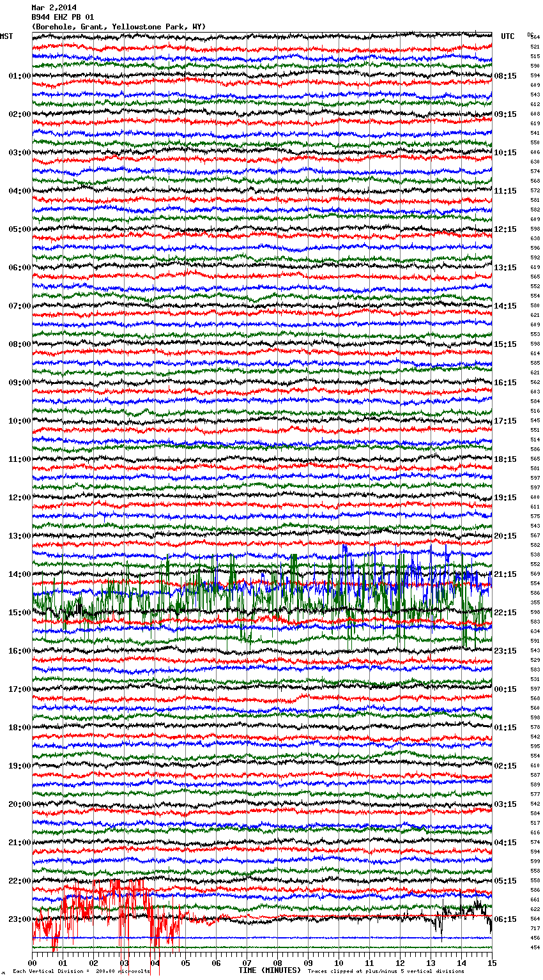The width and height of the screenshot is (543, 980).
Task: Select the MST time label 23:00
Action: click(x=20, y=919)
